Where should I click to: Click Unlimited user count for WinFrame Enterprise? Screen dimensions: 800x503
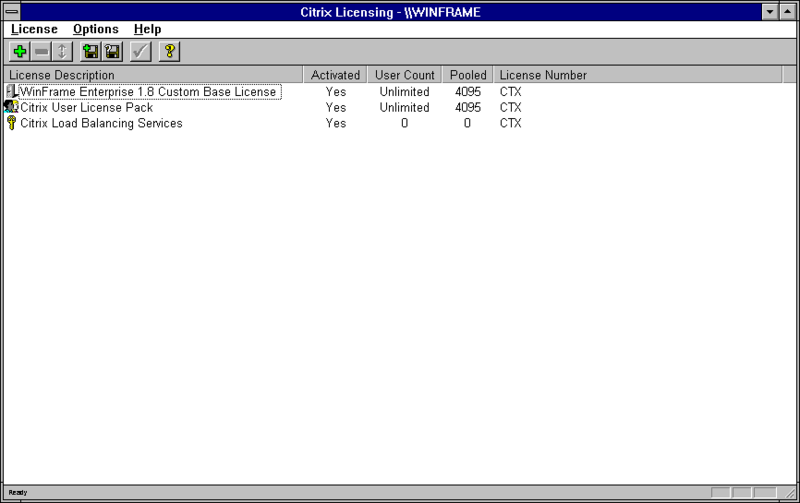tap(404, 92)
